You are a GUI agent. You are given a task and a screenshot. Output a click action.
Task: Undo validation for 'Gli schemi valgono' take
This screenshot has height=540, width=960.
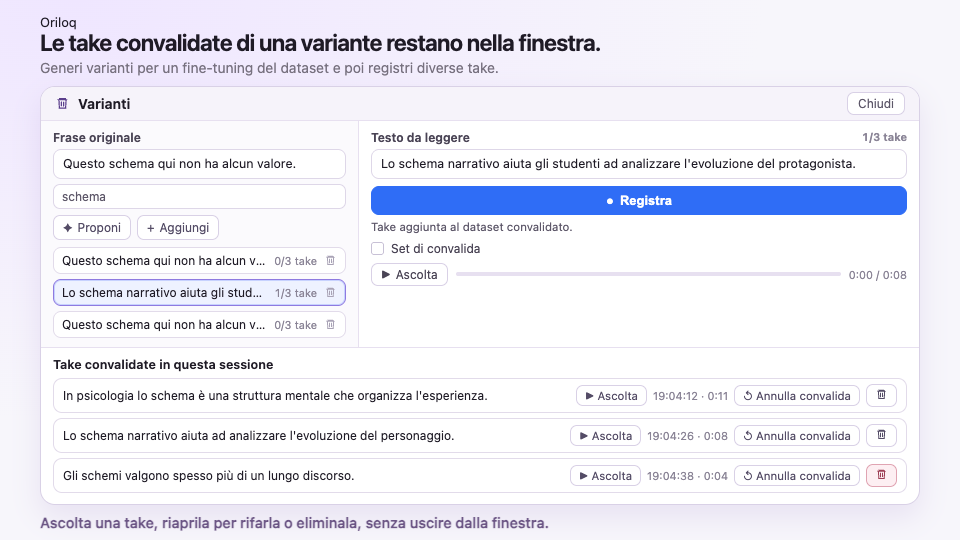pos(797,476)
